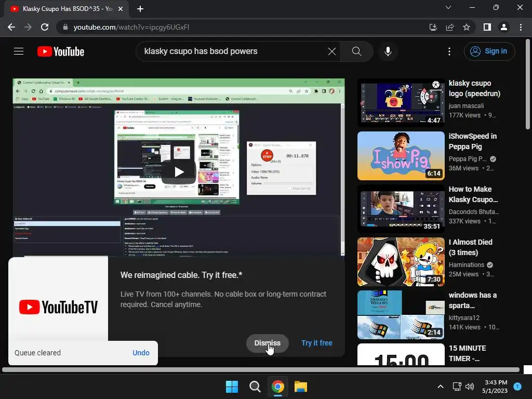532x399 pixels.
Task: Click the title 'windows has a sparta...'
Action: [473, 300]
